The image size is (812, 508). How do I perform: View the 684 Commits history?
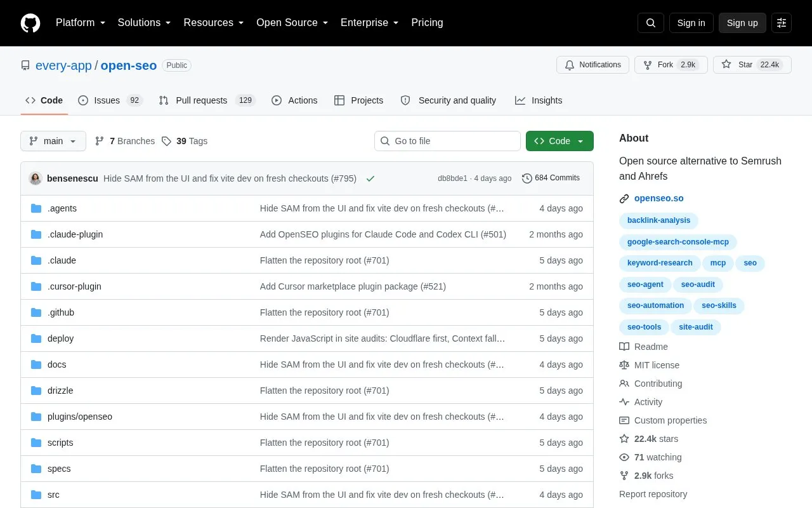551,178
